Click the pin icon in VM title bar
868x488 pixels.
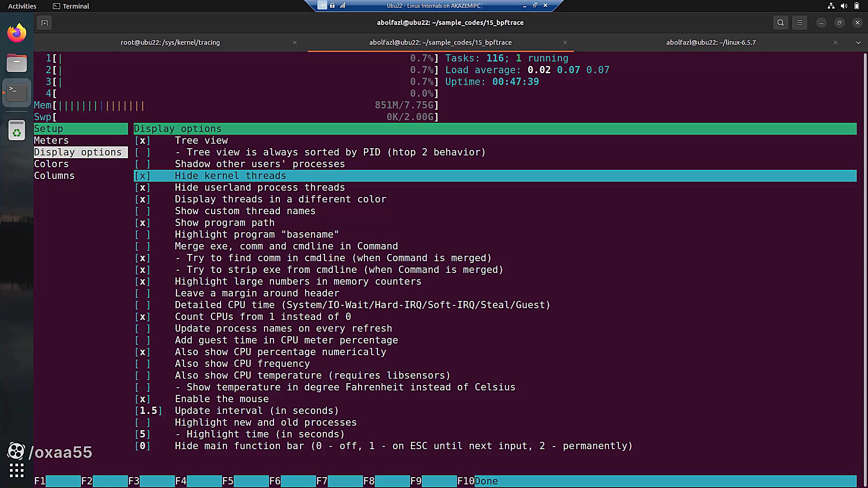point(322,5)
